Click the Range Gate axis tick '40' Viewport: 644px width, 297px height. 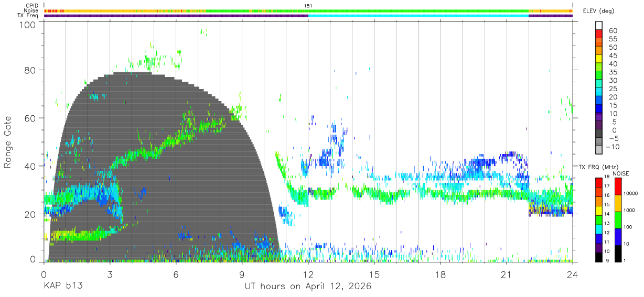tap(31, 166)
